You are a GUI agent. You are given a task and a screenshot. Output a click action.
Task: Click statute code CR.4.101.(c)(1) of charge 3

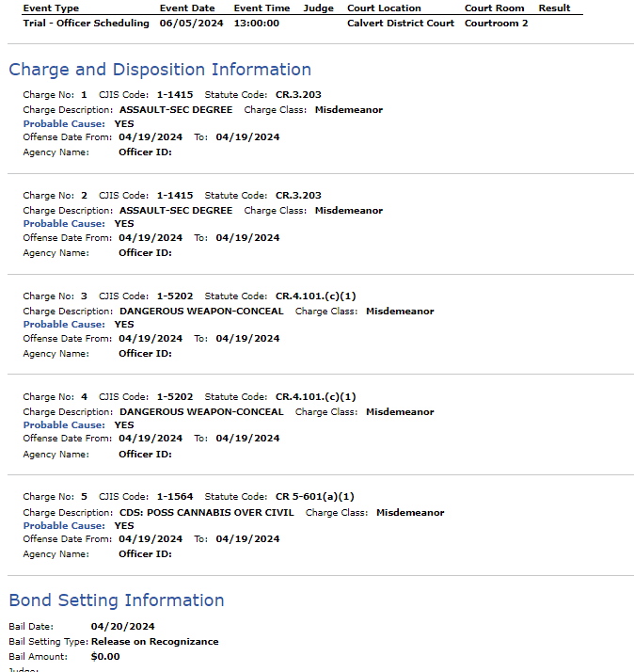[x=316, y=296]
